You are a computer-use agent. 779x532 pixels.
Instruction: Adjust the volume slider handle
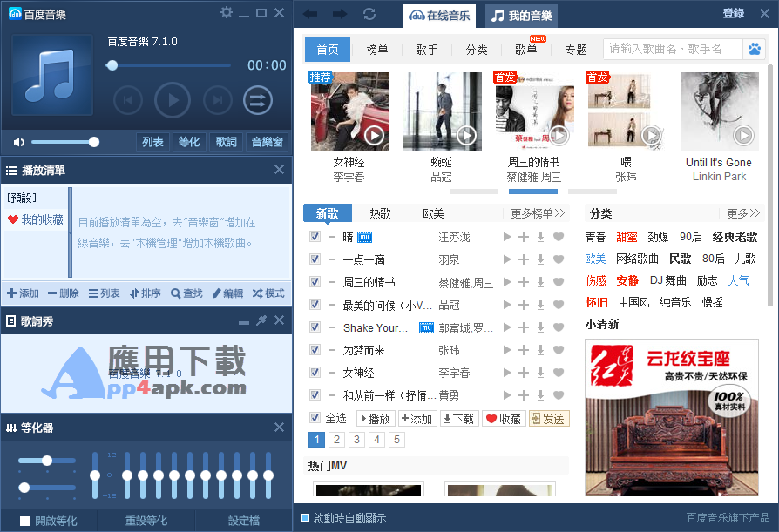pos(94,143)
